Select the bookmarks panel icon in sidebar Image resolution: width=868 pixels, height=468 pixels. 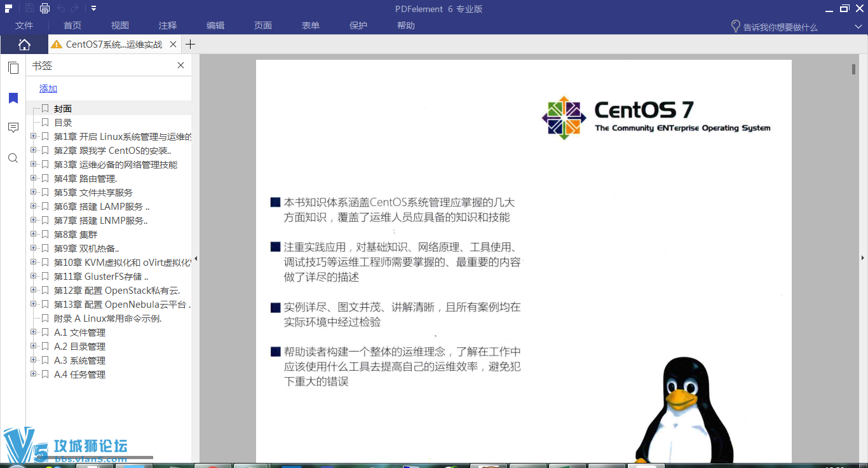point(13,98)
